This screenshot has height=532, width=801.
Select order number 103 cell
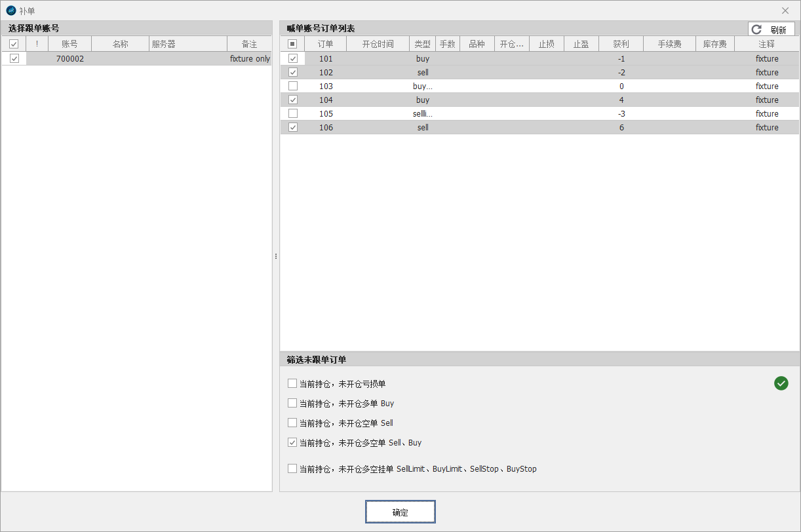click(x=326, y=86)
